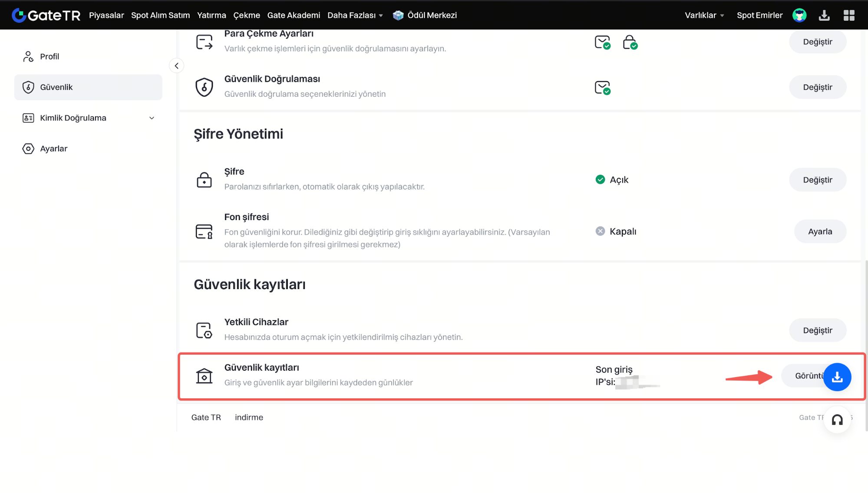The height and width of the screenshot is (493, 868).
Task: Click the blue floating download button
Action: pos(837,377)
